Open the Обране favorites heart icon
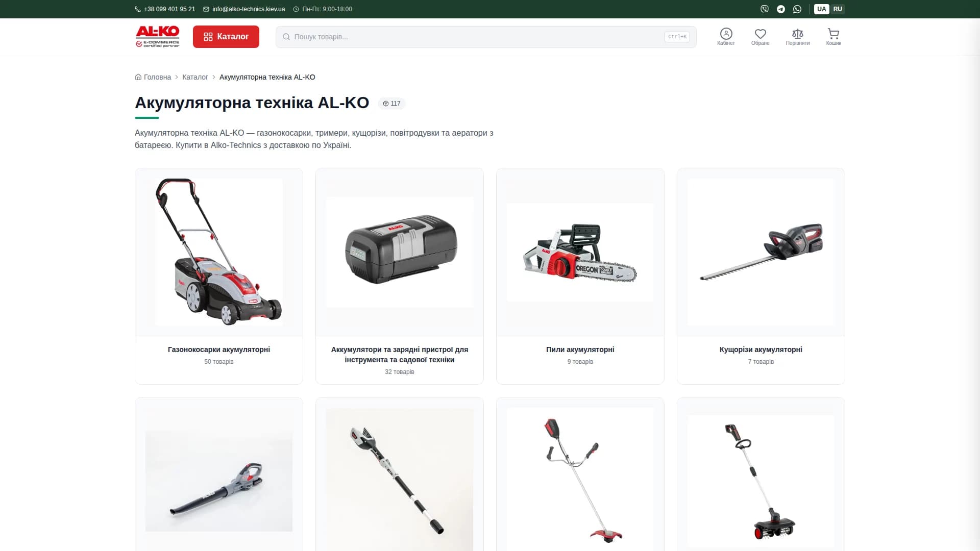Image resolution: width=980 pixels, height=551 pixels. pyautogui.click(x=760, y=37)
